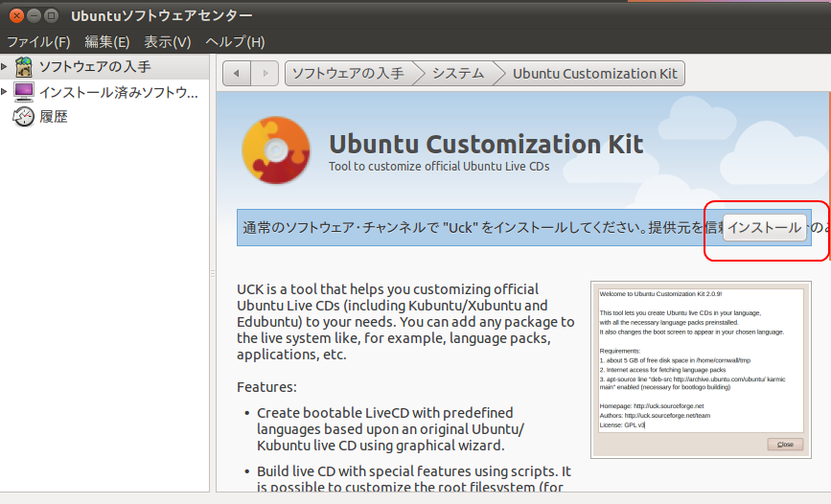This screenshot has width=831, height=504.
Task: Select the Ubuntu Customization Kit breadcrumb
Action: (x=594, y=73)
